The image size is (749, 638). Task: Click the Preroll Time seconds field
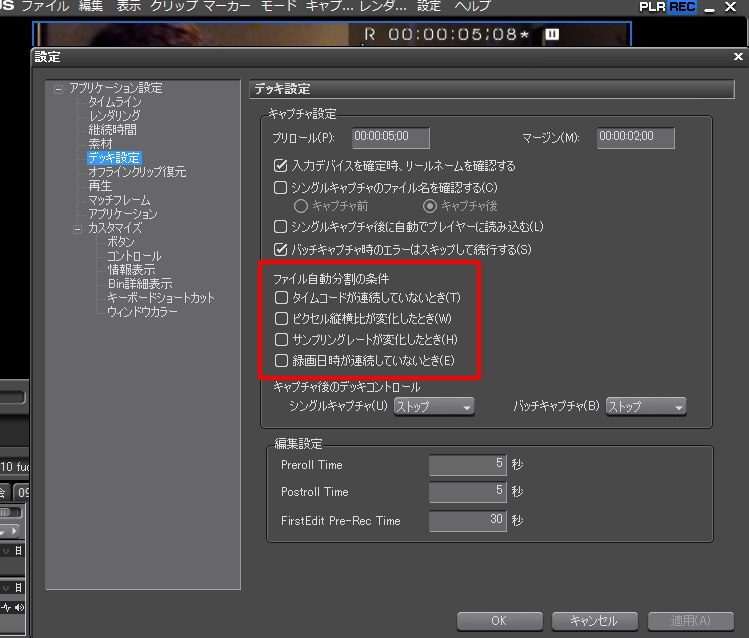coord(468,465)
